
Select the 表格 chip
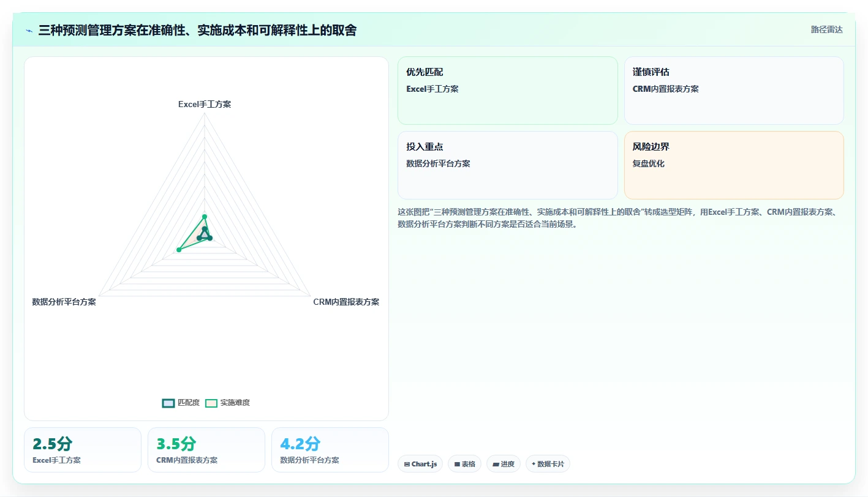pyautogui.click(x=465, y=464)
